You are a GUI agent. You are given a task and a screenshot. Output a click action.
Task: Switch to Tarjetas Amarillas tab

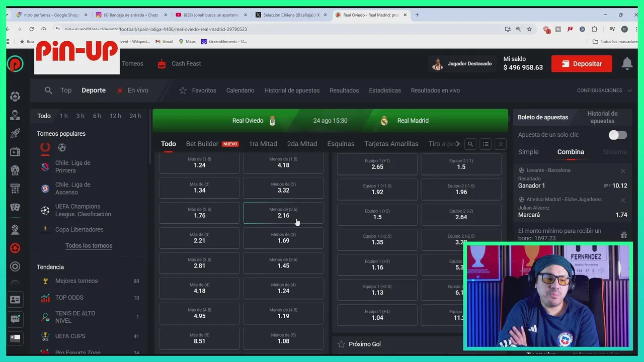391,144
